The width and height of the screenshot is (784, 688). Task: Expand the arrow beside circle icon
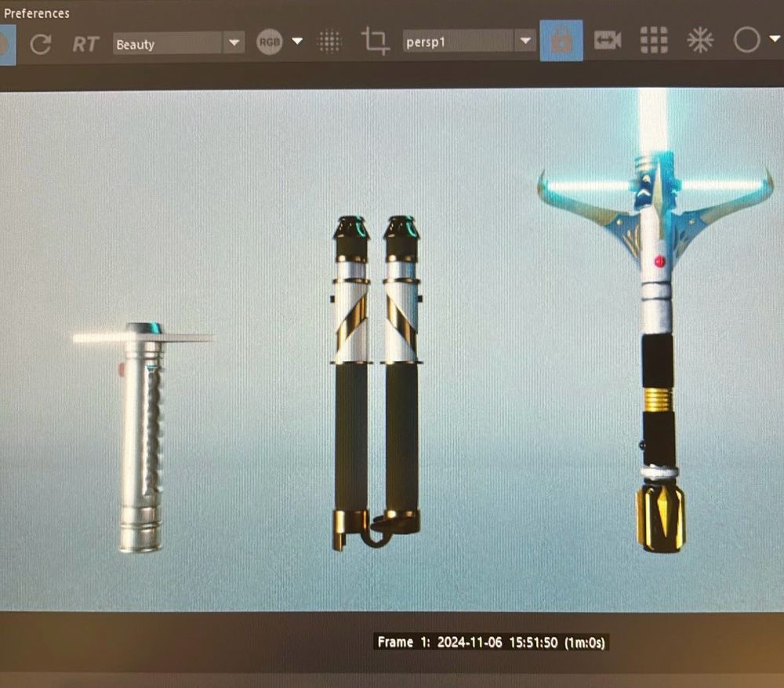(x=775, y=38)
